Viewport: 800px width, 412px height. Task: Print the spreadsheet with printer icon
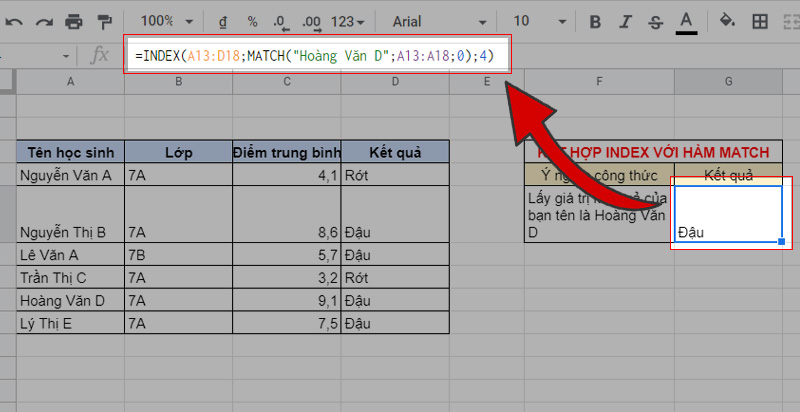click(x=74, y=20)
